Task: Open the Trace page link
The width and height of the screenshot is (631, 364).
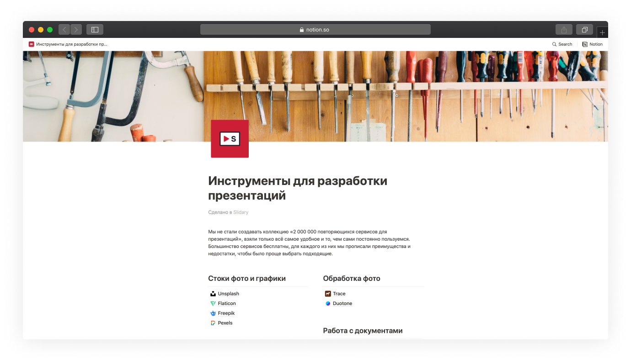Action: [x=339, y=294]
